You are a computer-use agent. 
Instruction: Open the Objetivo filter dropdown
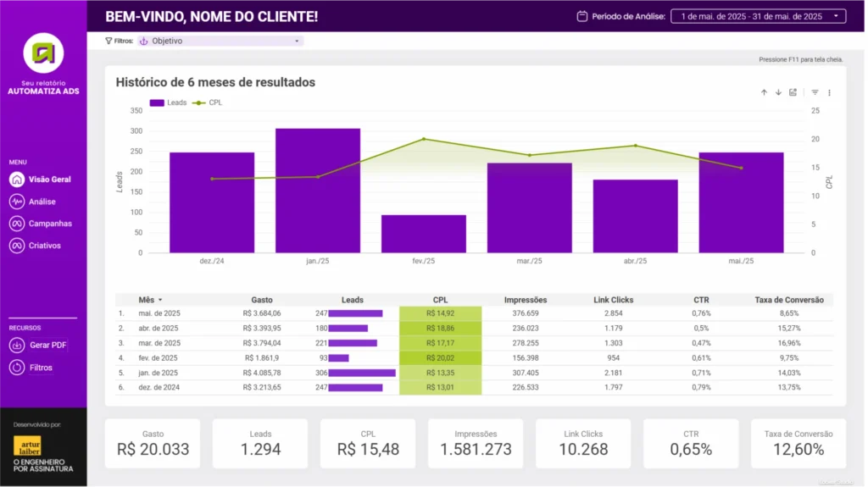coord(220,41)
